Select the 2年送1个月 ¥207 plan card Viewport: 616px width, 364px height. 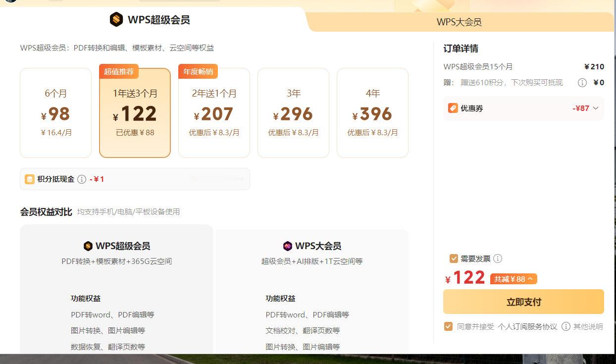pos(214,113)
